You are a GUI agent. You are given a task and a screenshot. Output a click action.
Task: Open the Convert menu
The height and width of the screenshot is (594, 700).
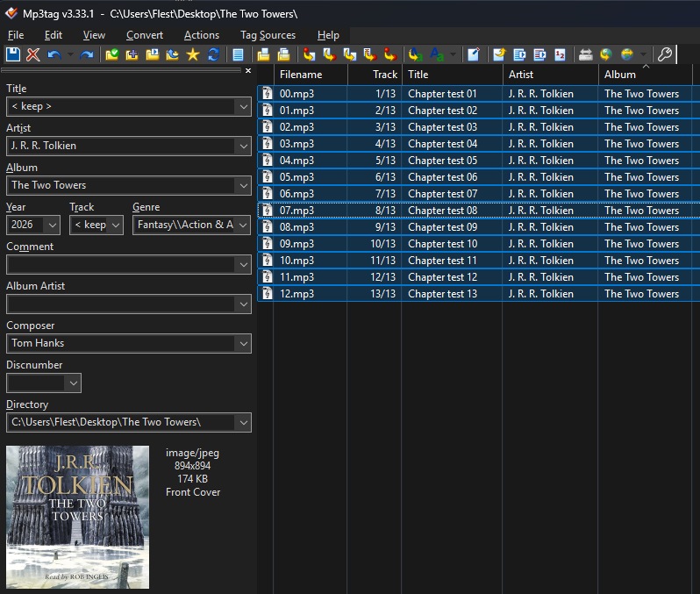tap(145, 35)
